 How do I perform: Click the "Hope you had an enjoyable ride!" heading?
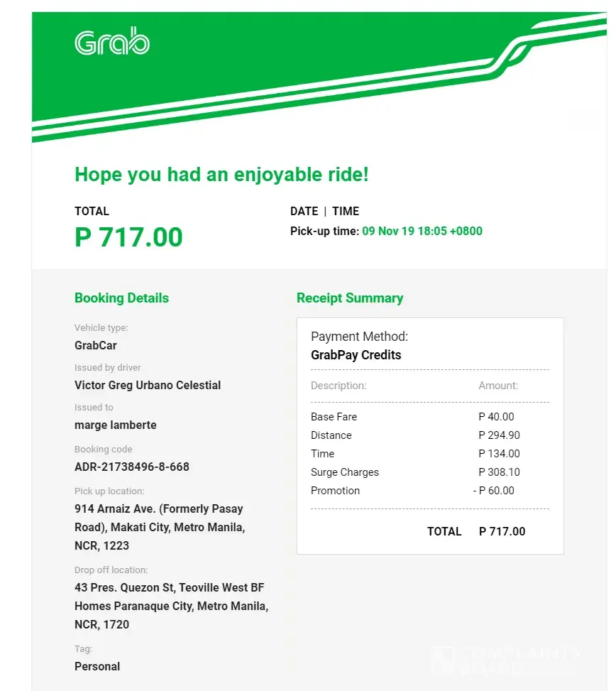pos(221,175)
